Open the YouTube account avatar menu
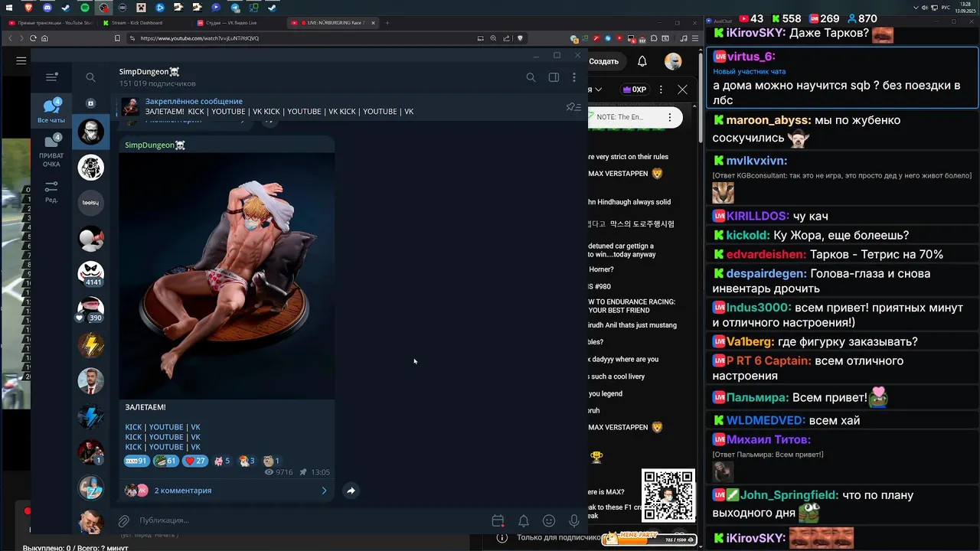Screen dimensions: 980x551 click(x=673, y=61)
